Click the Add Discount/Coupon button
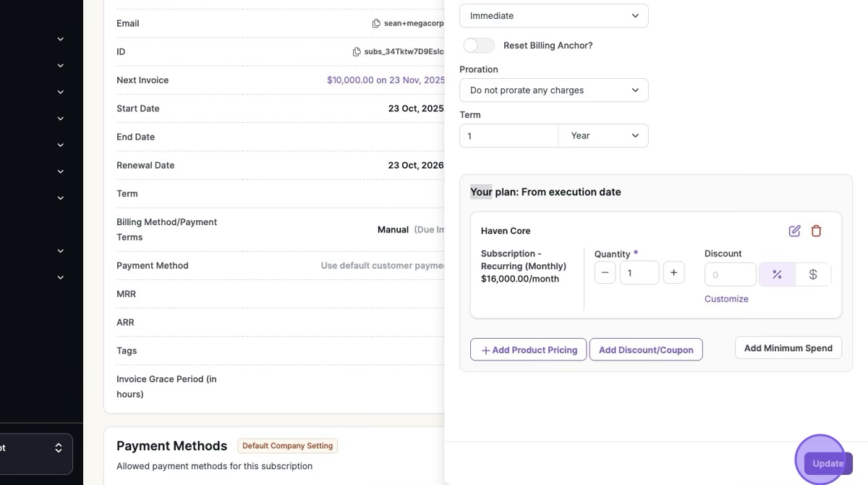This screenshot has width=868, height=485. click(646, 350)
